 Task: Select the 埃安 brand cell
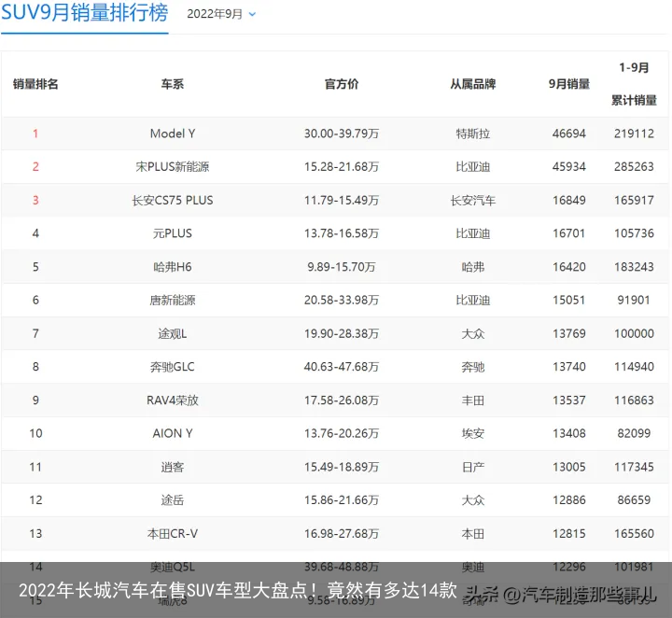point(472,433)
